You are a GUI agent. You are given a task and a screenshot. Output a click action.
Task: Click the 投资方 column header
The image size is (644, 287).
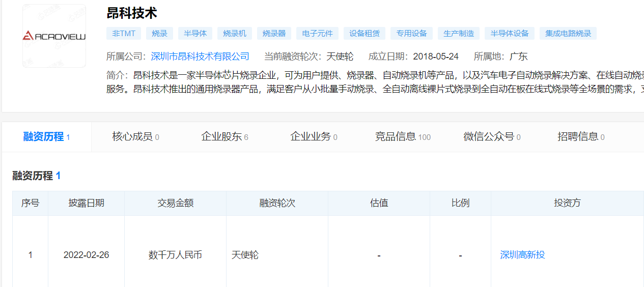coord(567,203)
